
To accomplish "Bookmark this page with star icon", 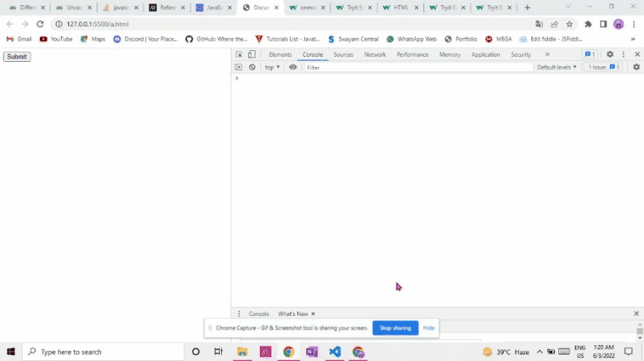I will point(569,24).
